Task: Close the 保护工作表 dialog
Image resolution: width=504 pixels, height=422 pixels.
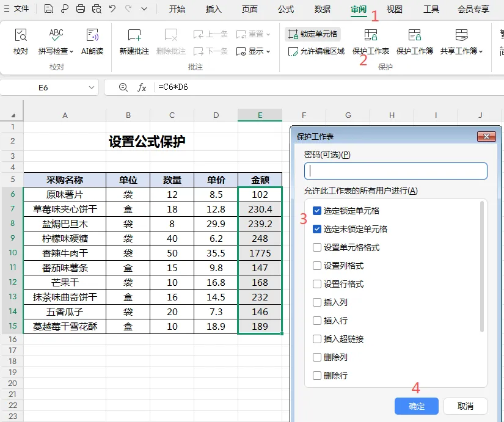Action: coord(486,137)
